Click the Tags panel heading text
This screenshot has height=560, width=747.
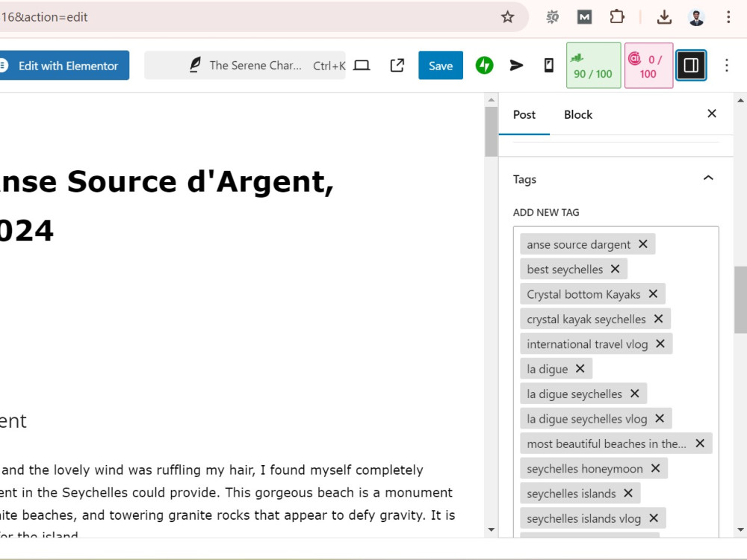[x=524, y=179]
